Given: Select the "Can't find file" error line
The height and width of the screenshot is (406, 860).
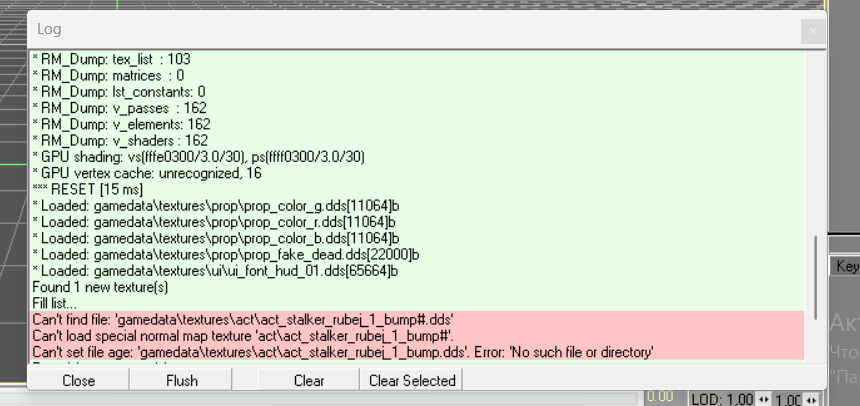Looking at the screenshot, I should (416, 319).
